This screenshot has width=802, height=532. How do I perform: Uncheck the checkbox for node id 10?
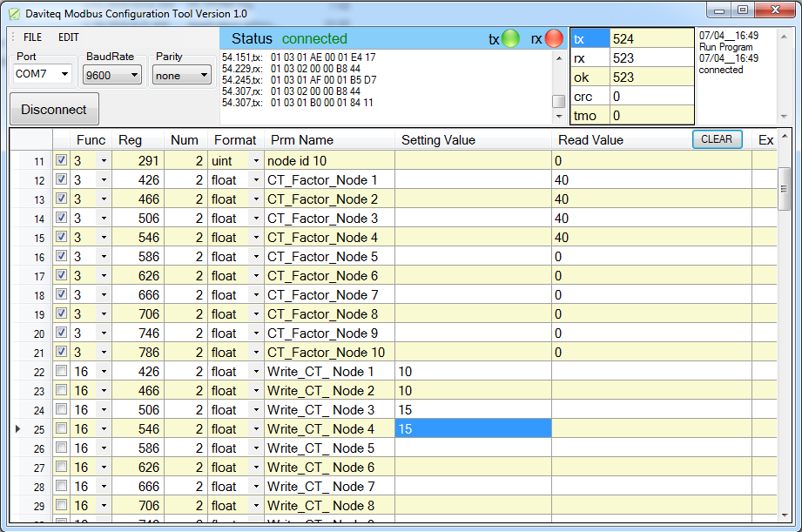pyautogui.click(x=61, y=160)
